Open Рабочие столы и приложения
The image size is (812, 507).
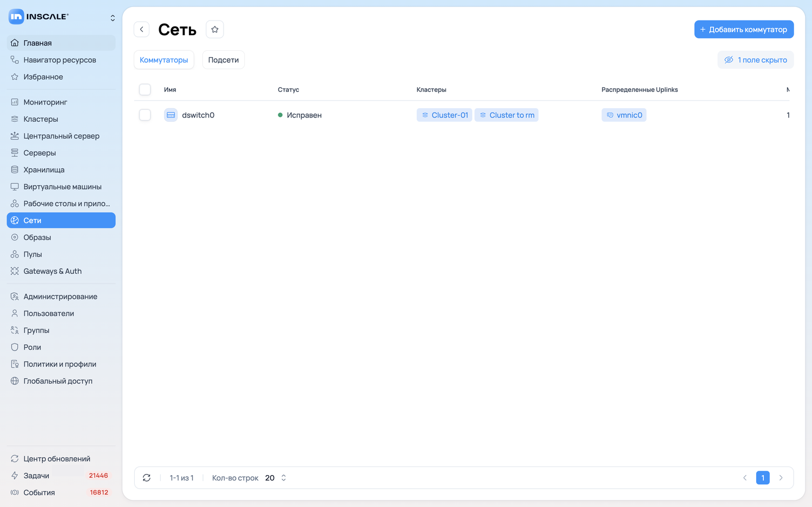(x=61, y=203)
